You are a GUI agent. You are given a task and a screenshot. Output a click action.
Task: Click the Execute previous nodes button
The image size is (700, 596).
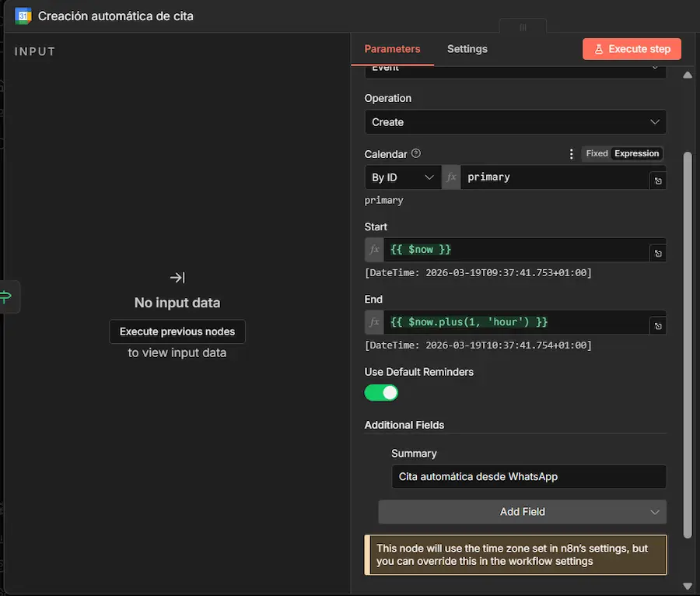point(177,331)
